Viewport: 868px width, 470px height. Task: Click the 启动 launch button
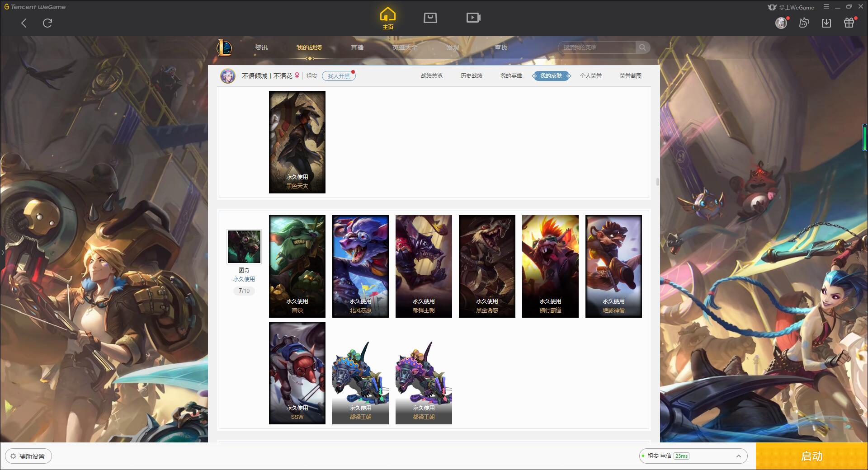coord(812,456)
